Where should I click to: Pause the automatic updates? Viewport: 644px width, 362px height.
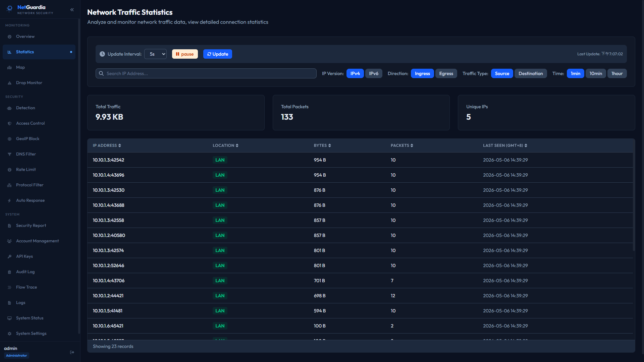185,54
